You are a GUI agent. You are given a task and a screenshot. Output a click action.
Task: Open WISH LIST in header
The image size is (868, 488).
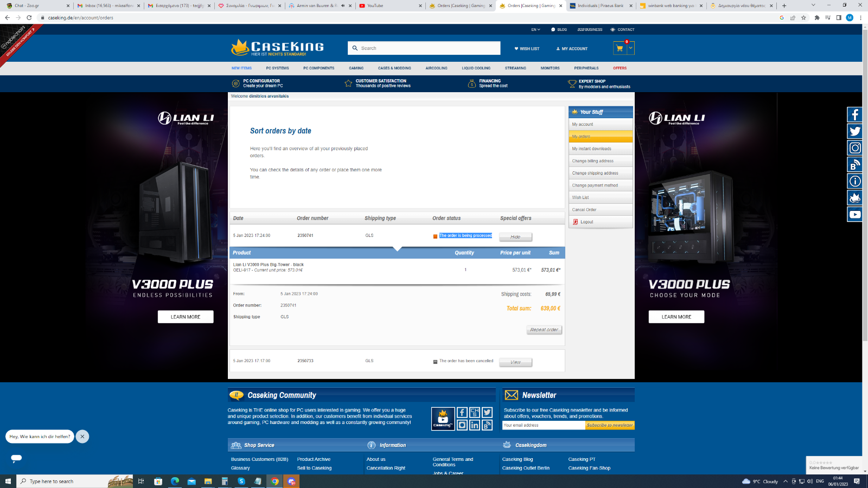click(x=527, y=49)
